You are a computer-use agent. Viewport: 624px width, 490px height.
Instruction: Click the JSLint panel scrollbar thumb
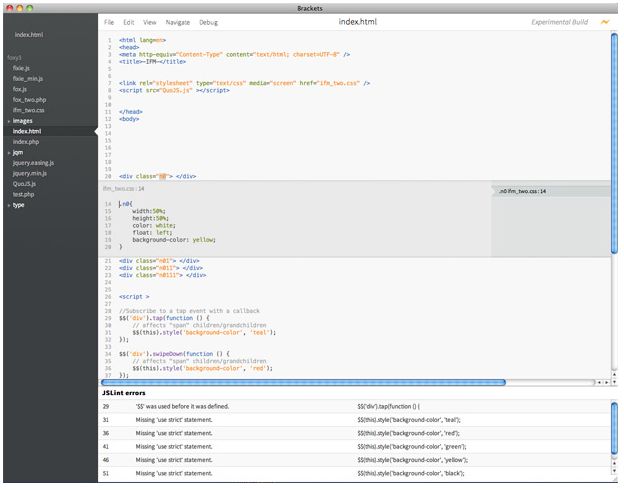point(614,428)
